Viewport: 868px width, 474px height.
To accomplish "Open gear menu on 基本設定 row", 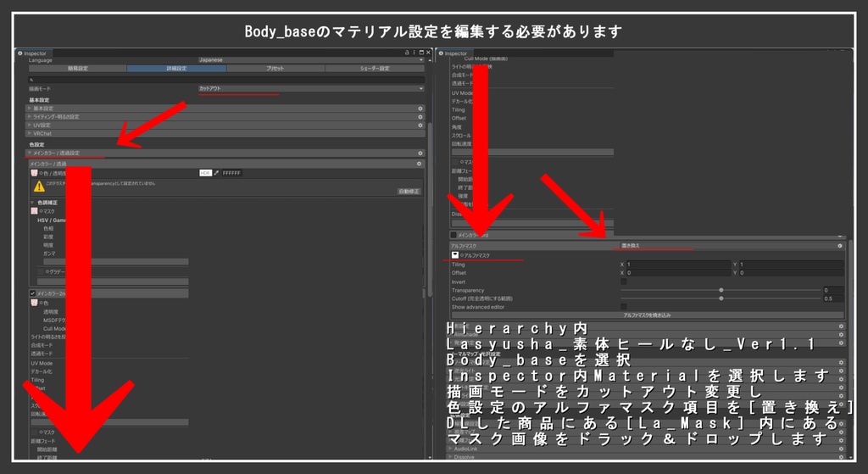I will (420, 109).
